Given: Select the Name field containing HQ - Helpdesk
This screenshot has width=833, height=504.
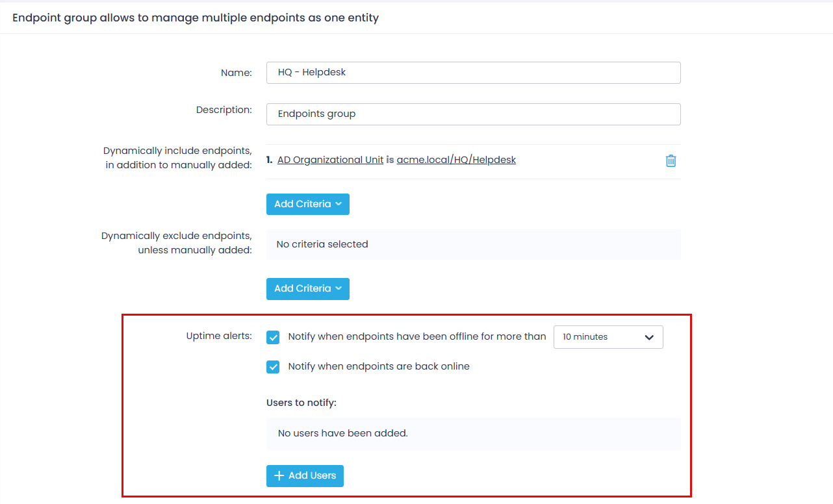Looking at the screenshot, I should pos(473,72).
